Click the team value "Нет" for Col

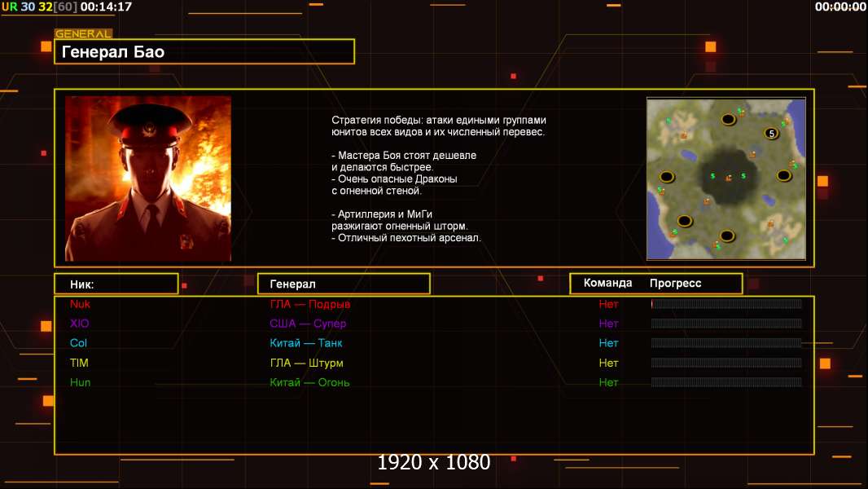click(608, 343)
